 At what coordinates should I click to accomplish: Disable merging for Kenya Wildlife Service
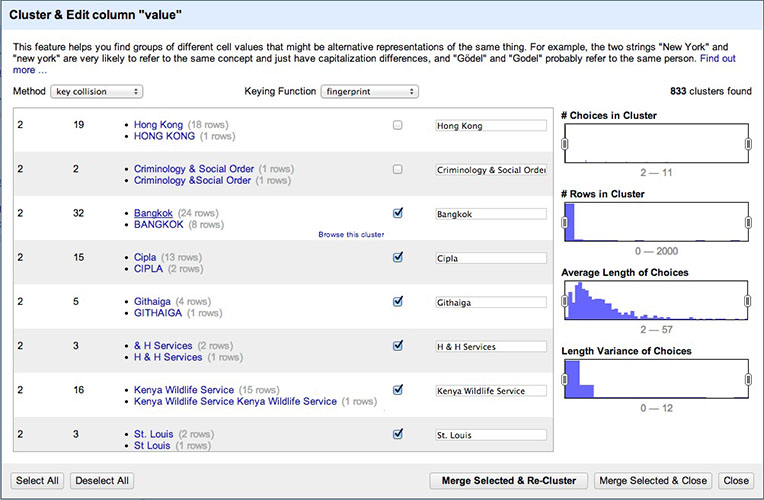[398, 390]
